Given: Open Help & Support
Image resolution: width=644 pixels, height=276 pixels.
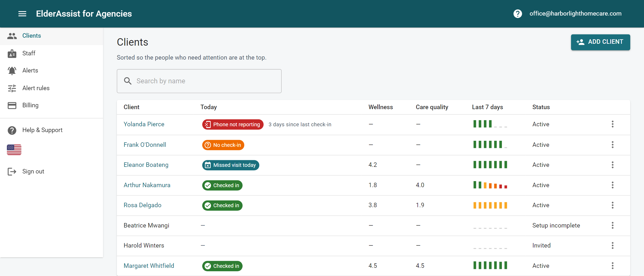Looking at the screenshot, I should point(51,130).
